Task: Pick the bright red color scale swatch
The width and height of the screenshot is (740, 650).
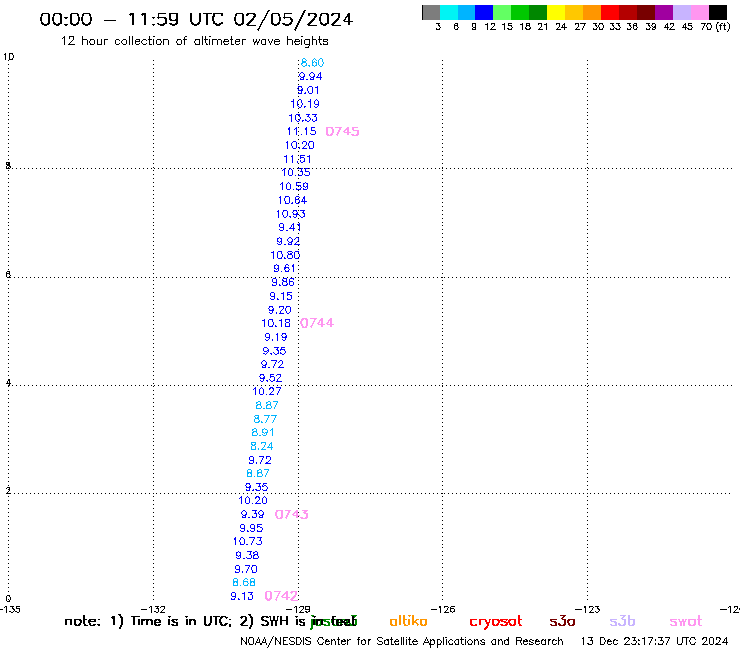Action: (610, 12)
